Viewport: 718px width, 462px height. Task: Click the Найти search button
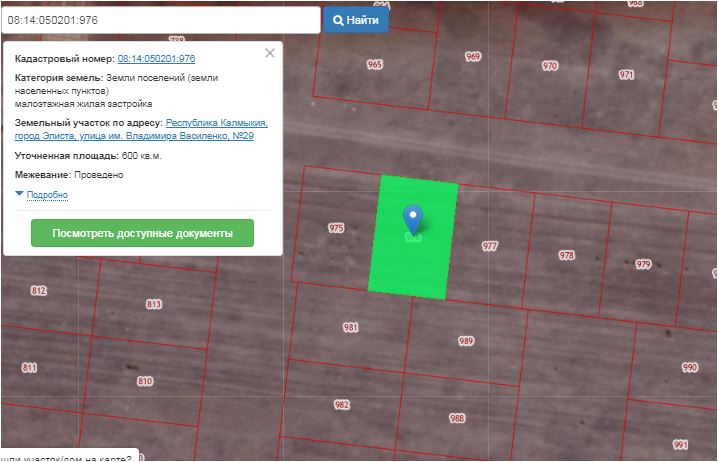coord(356,20)
